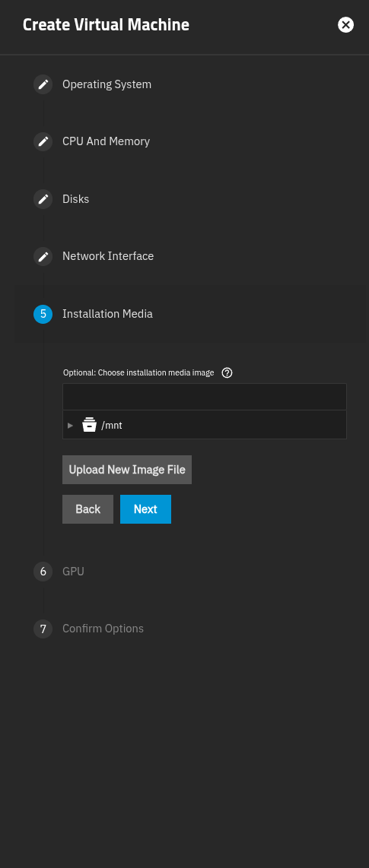Jump to the CPU And Memory step
369x868 pixels.
(x=107, y=141)
